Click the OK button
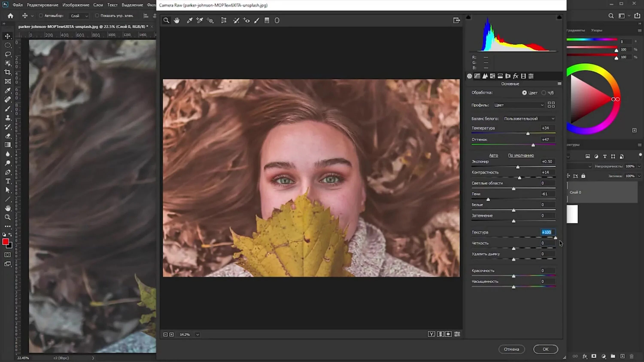The height and width of the screenshot is (362, 644). tap(545, 349)
